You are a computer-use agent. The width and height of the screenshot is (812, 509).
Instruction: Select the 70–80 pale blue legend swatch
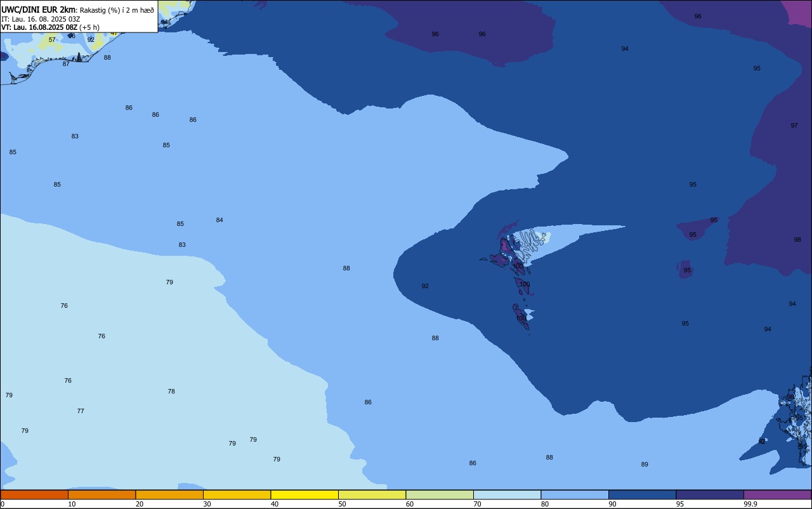click(507, 494)
